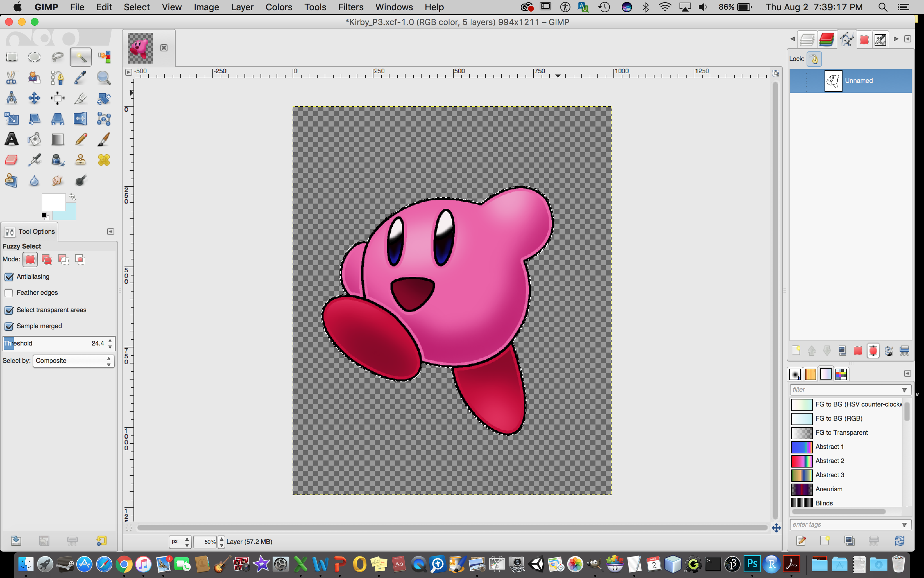Open the Select by Composite dropdown

tap(74, 361)
